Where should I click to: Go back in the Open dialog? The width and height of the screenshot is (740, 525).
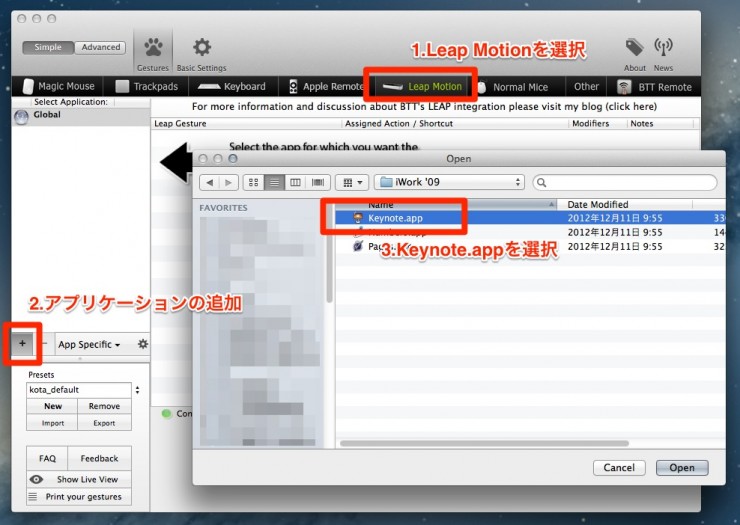[x=210, y=182]
